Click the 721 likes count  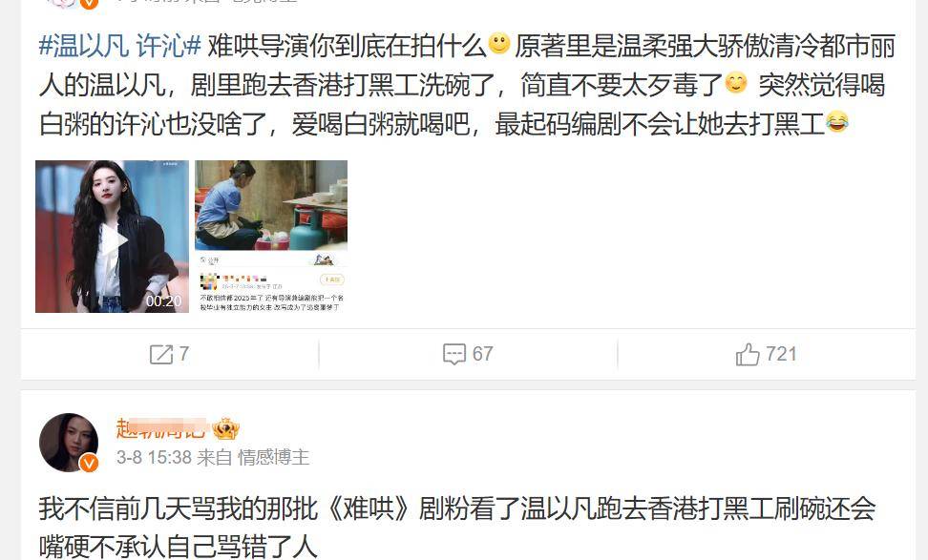click(x=781, y=354)
